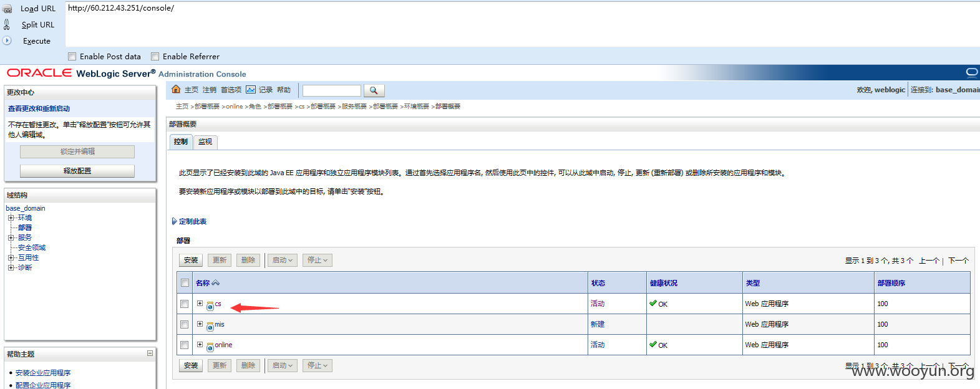The width and height of the screenshot is (980, 389).
Task: Click the magnifier search button
Action: tap(374, 90)
